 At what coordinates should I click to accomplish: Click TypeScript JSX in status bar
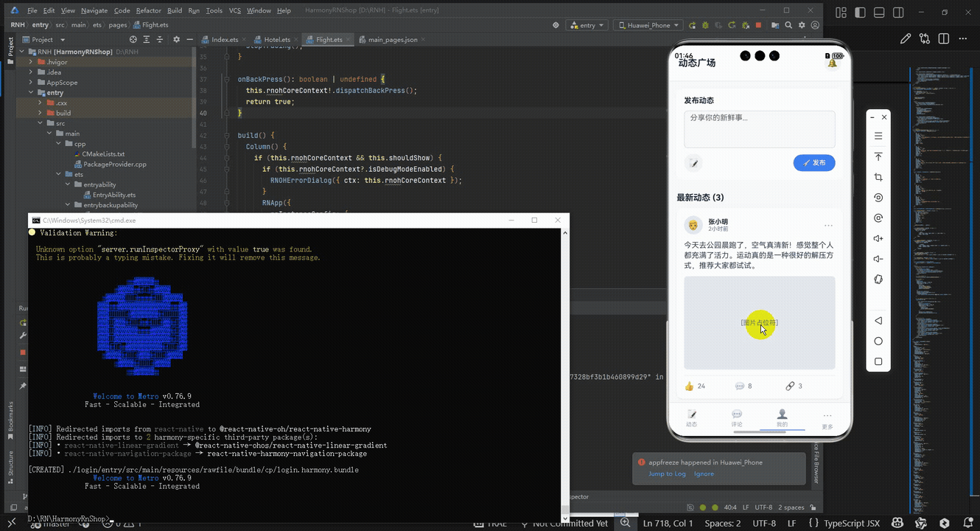click(852, 523)
